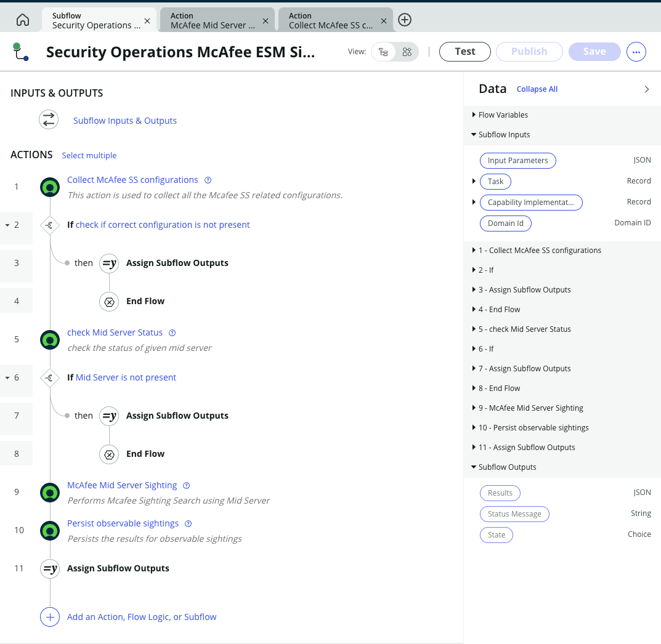Click Assign Subflow Outputs icon on step 7

pyautogui.click(x=109, y=416)
